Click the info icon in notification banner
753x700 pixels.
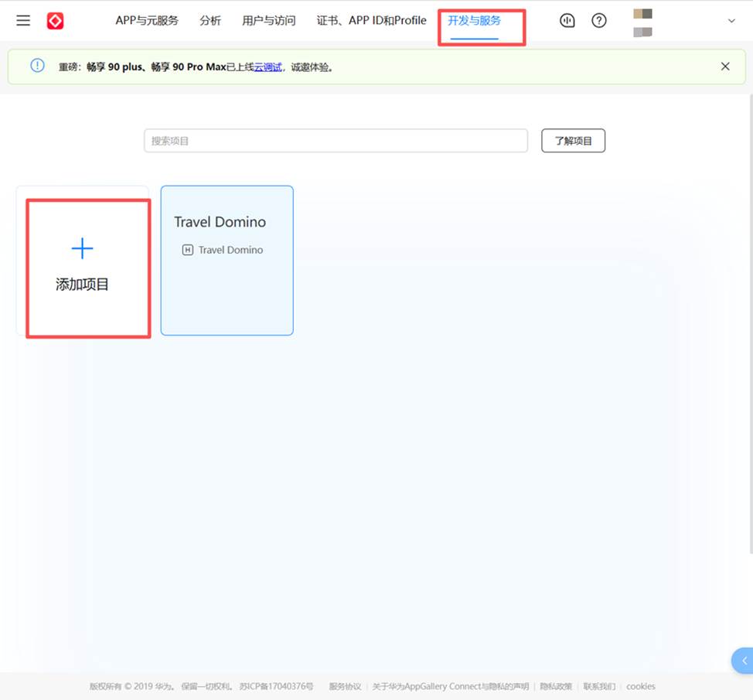click(37, 66)
